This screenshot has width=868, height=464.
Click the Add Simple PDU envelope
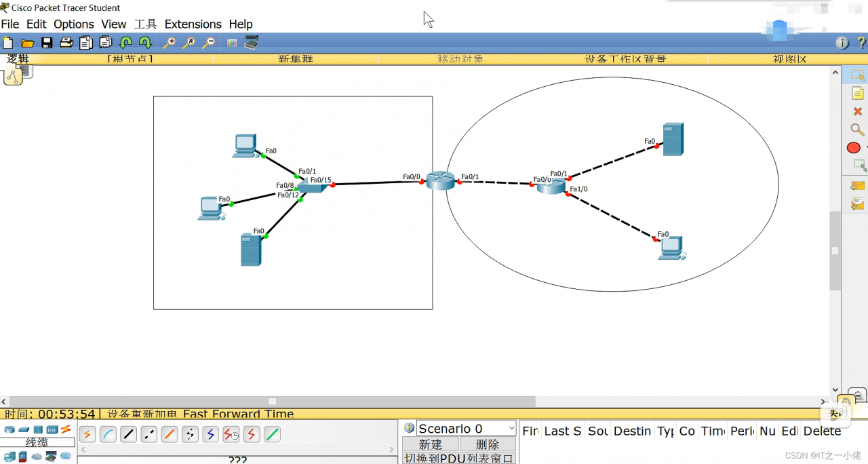click(857, 185)
